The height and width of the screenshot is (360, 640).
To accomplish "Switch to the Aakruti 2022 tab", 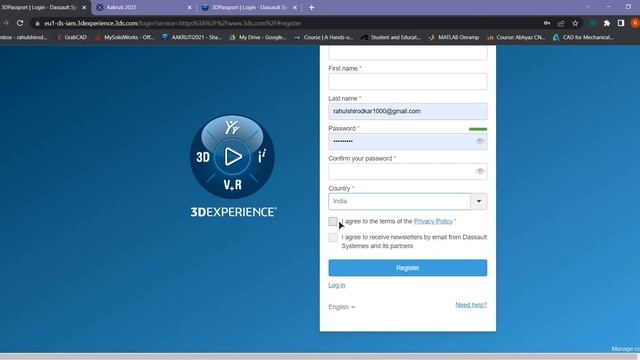I will pos(143,7).
